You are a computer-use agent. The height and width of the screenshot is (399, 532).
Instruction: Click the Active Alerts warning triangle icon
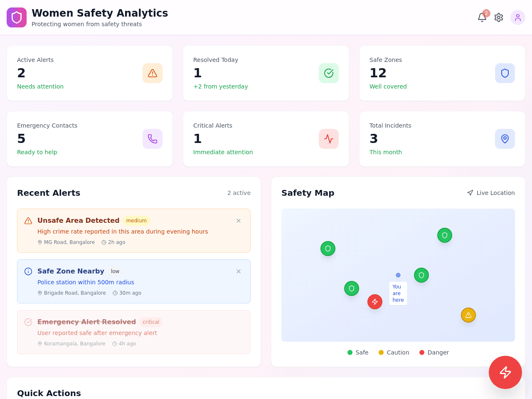tap(153, 73)
